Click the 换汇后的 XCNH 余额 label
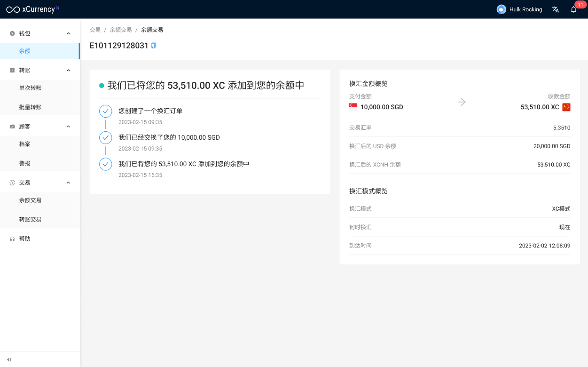 (375, 165)
